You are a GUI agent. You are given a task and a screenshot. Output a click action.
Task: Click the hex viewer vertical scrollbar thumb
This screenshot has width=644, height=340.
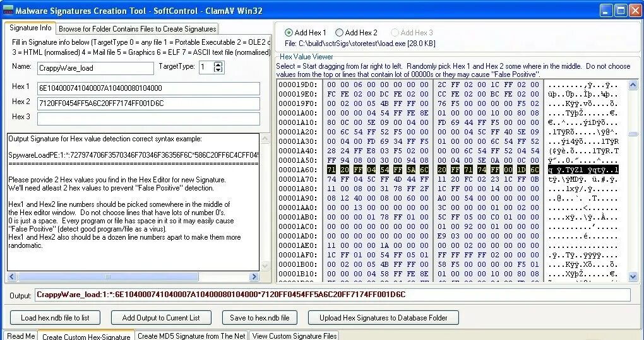(633, 134)
